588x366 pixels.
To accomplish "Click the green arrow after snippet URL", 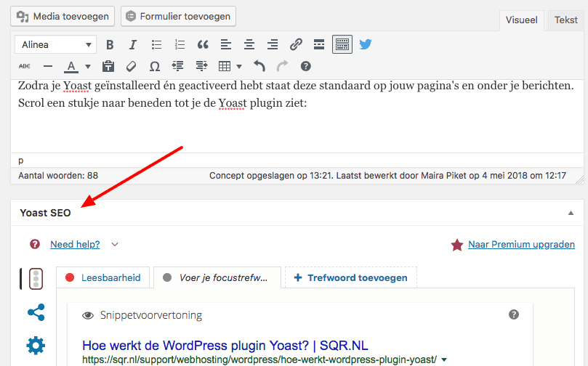I will [444, 360].
